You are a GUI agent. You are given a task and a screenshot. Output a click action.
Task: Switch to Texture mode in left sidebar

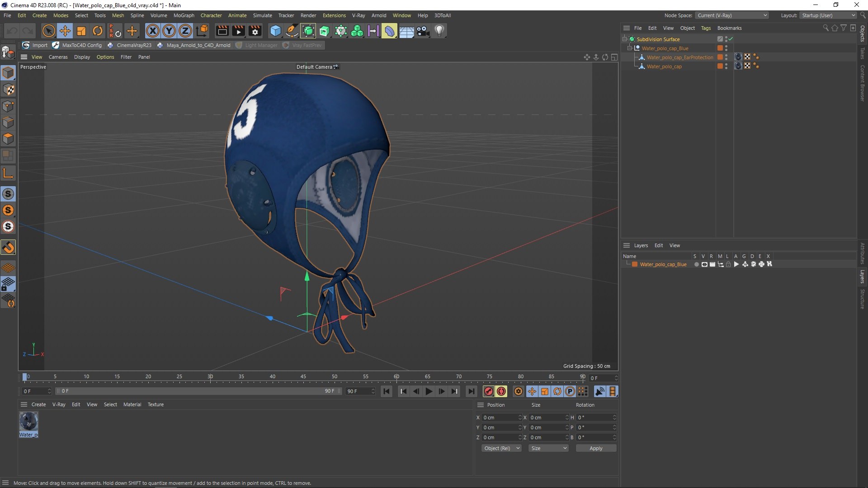pos(8,89)
